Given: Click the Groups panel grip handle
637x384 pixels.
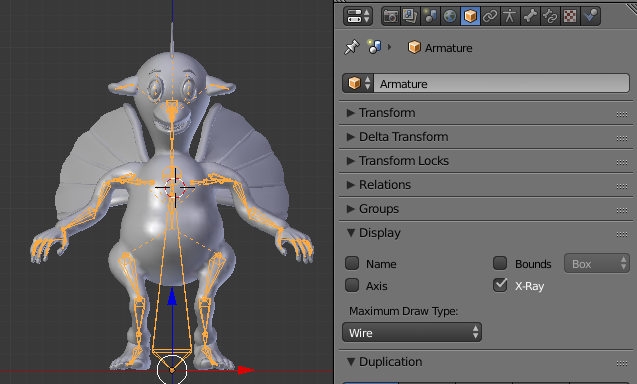Looking at the screenshot, I should (622, 210).
